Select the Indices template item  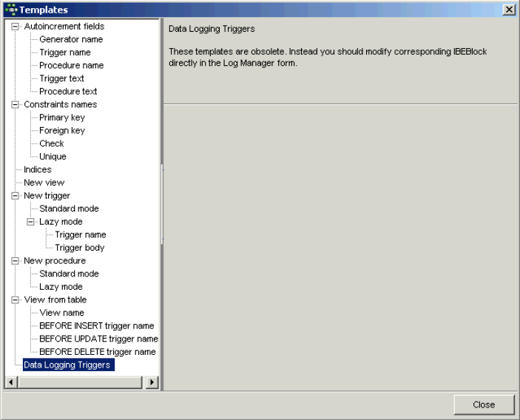click(38, 170)
